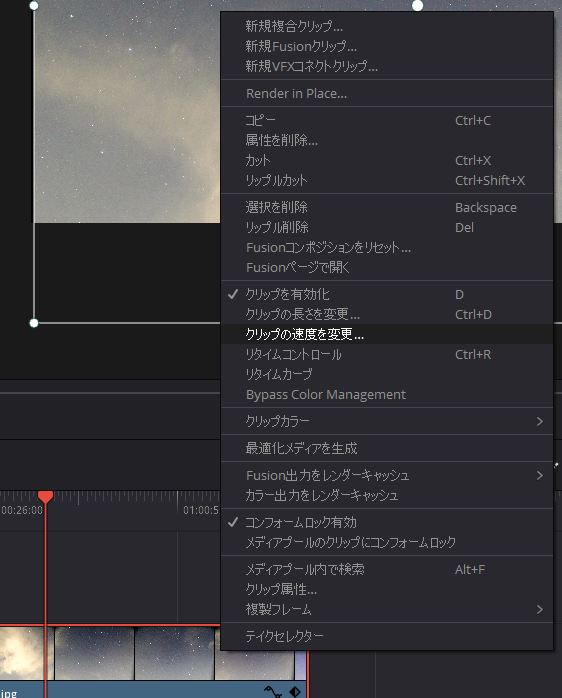Screen dimensions: 562x698
Task: Click top-left transform handle in viewer
Action: (x=34, y=6)
